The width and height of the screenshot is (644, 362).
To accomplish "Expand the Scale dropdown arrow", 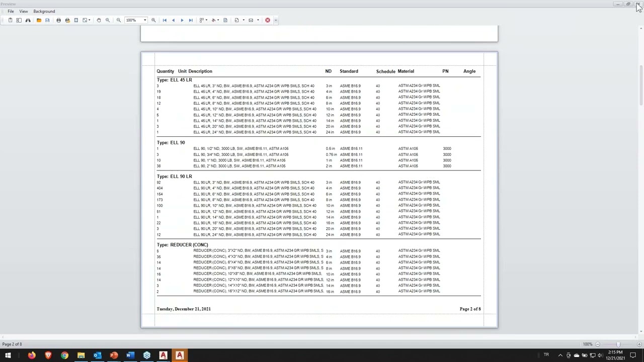I will [x=90, y=20].
